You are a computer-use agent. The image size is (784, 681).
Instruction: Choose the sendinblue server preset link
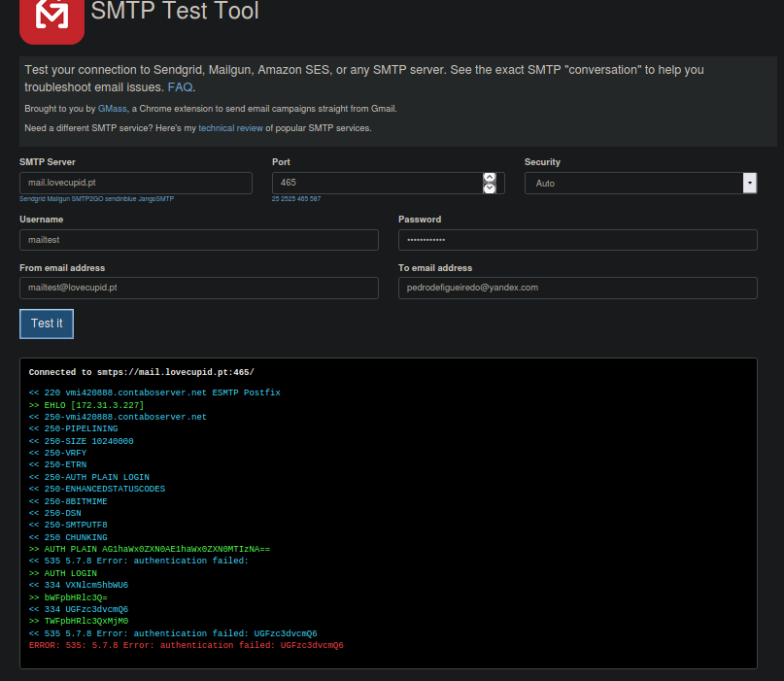pos(120,199)
